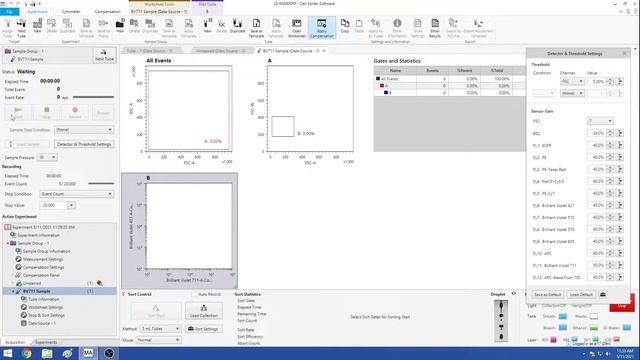The width and height of the screenshot is (640, 360).
Task: Click the Sheath tank indicator swatch
Action: [562, 316]
